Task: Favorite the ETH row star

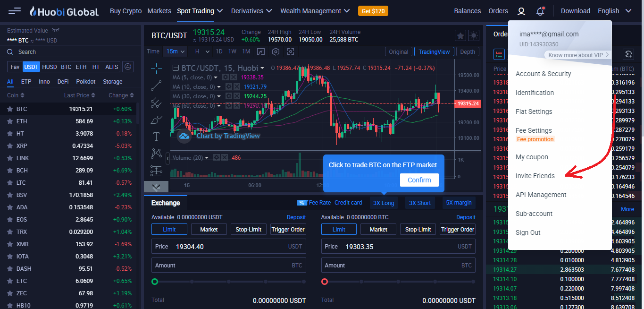Action: pyautogui.click(x=9, y=121)
